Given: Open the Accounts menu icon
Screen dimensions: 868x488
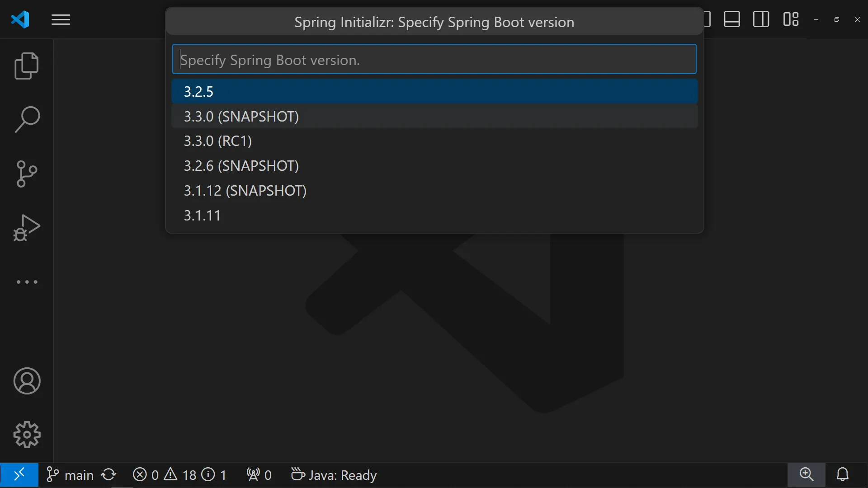Looking at the screenshot, I should pos(27,381).
